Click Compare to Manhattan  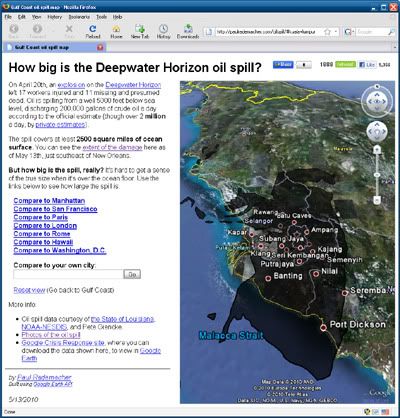49,201
